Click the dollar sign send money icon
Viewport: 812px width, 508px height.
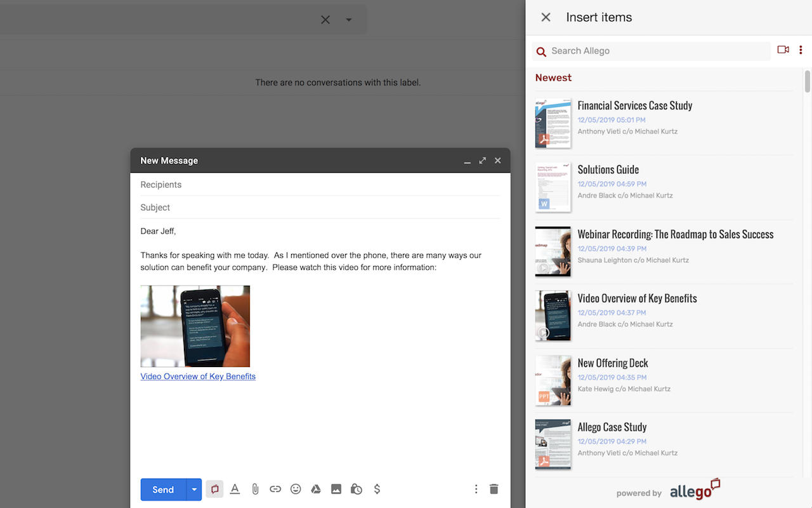pos(377,489)
